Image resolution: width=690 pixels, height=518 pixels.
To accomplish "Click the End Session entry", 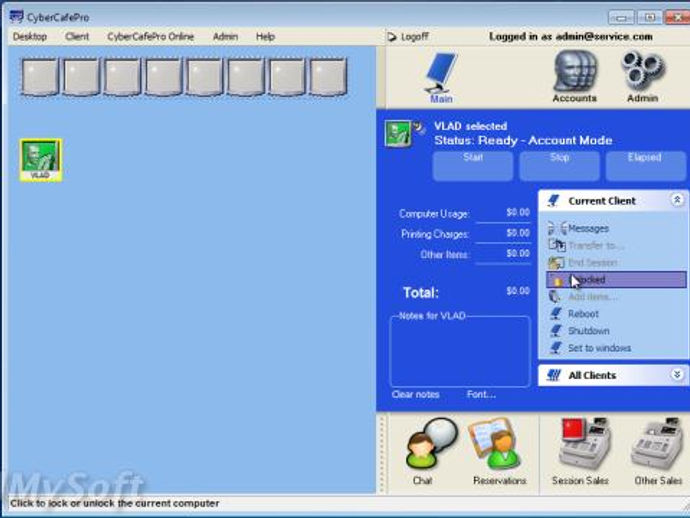I will click(592, 263).
